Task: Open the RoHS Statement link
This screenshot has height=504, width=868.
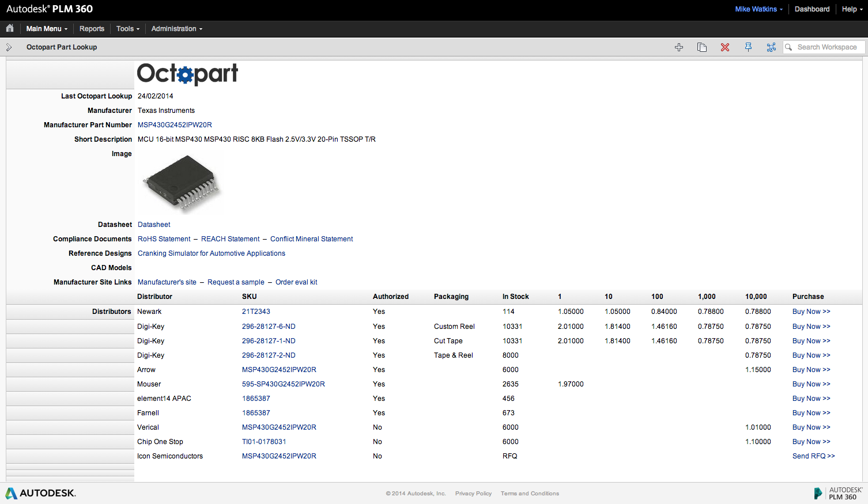Action: (164, 239)
